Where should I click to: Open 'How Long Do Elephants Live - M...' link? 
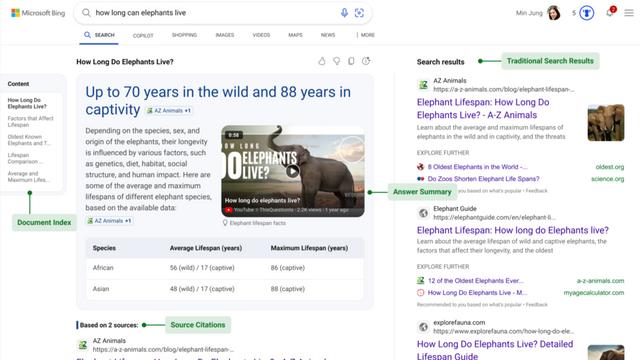[477, 293]
